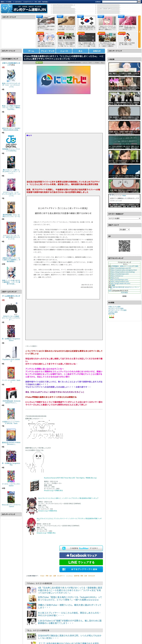Switch to the アニメ・マンガ navigation tab

click(x=47, y=51)
